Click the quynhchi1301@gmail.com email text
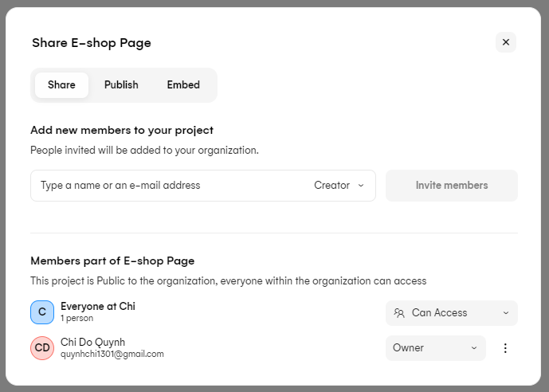The width and height of the screenshot is (549, 392). coord(112,354)
